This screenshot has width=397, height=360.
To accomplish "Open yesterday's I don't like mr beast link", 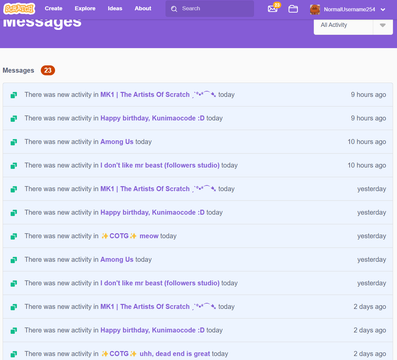I will pyautogui.click(x=160, y=283).
